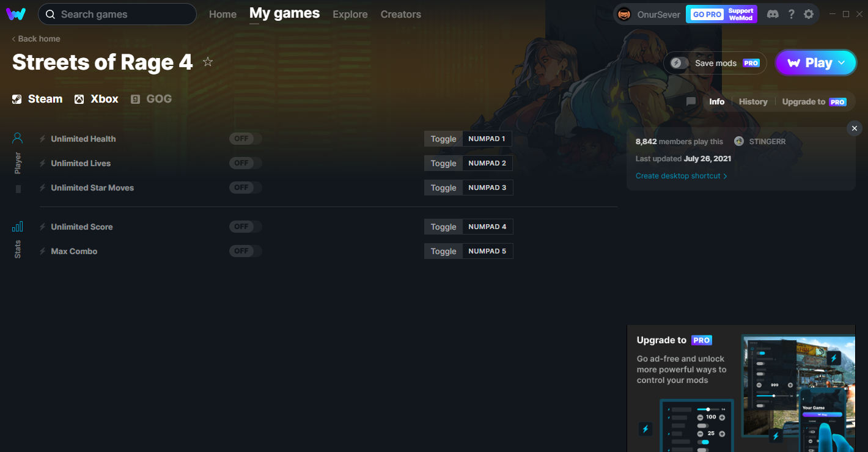Close the info panel

click(855, 128)
